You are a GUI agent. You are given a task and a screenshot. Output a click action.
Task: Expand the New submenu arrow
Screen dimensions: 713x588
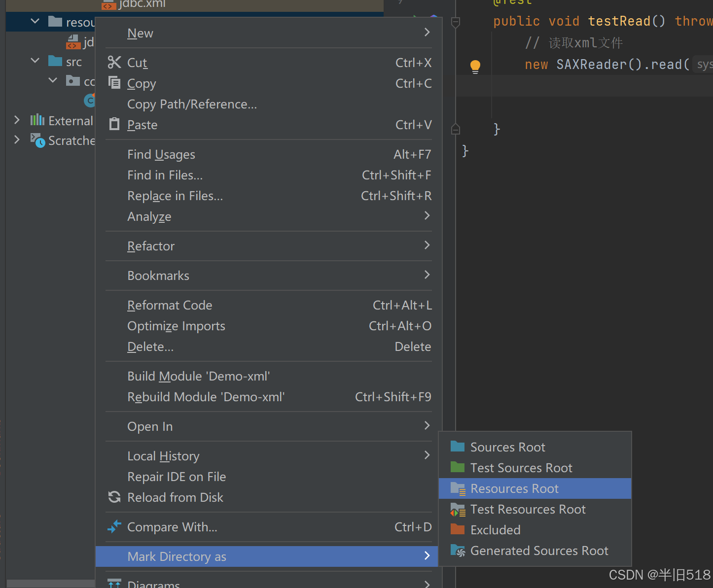427,32
